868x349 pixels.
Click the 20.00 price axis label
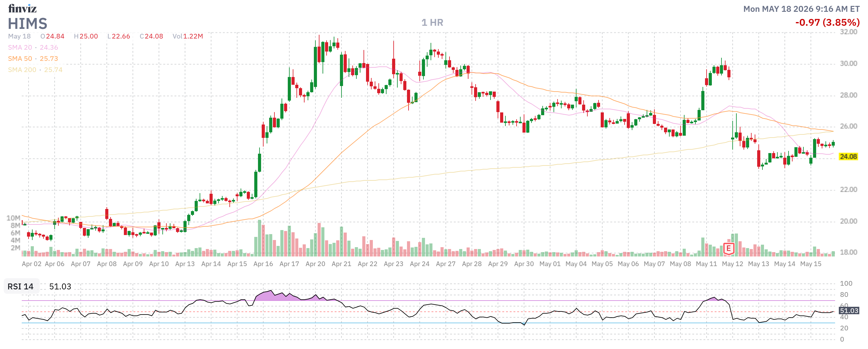pos(848,221)
